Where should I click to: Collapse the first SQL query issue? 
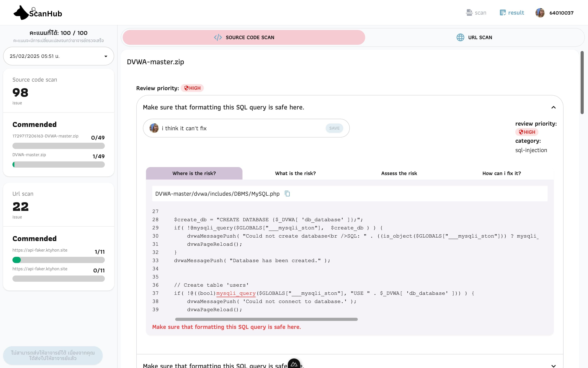[x=554, y=107]
